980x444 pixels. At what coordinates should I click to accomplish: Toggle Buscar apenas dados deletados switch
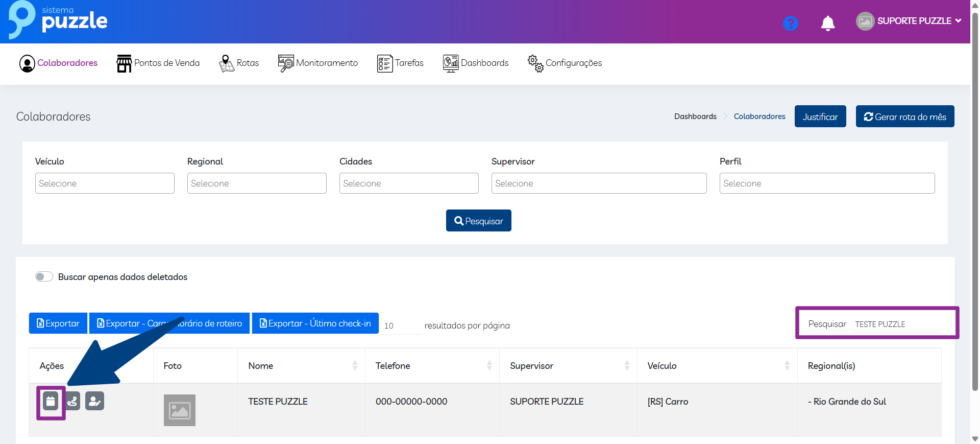tap(44, 276)
